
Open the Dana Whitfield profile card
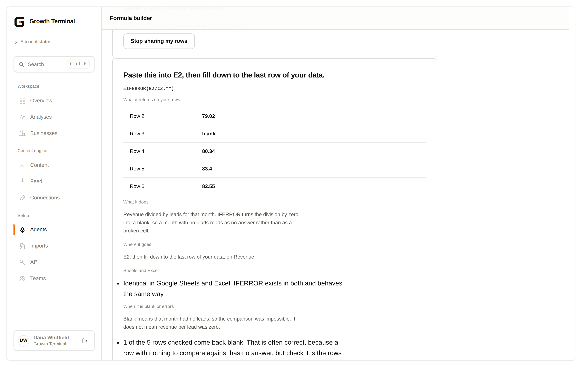click(x=54, y=340)
